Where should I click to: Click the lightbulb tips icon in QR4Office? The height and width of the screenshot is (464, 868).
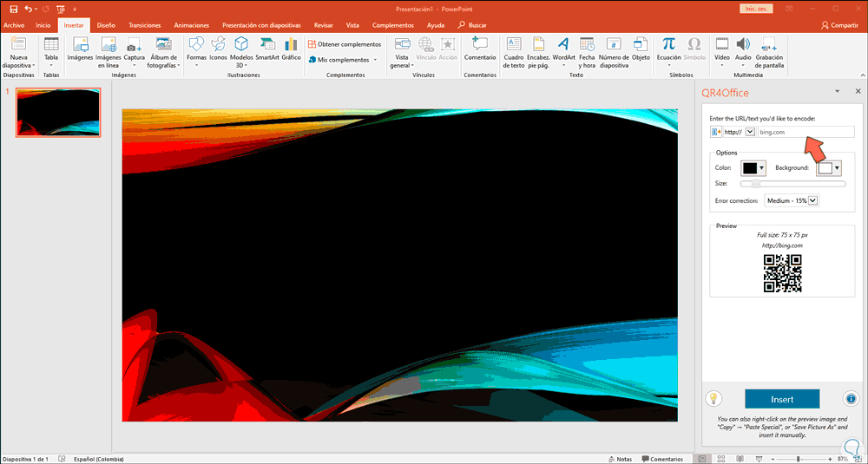[713, 399]
